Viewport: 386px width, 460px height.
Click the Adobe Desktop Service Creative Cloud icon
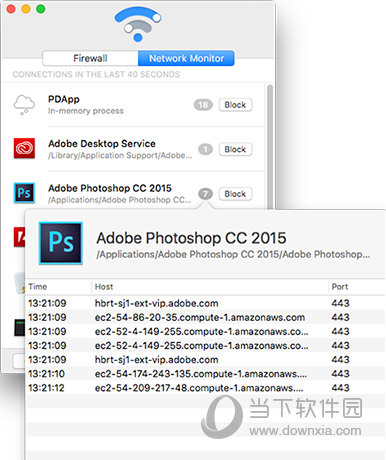tap(24, 148)
